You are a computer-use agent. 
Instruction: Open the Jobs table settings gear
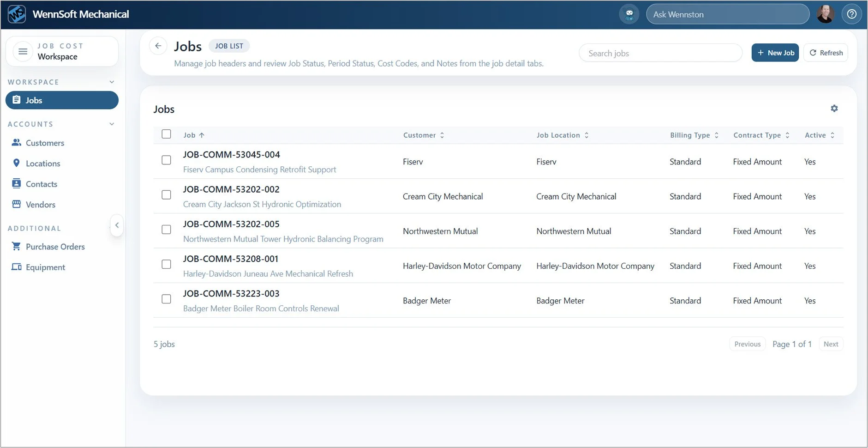tap(834, 109)
